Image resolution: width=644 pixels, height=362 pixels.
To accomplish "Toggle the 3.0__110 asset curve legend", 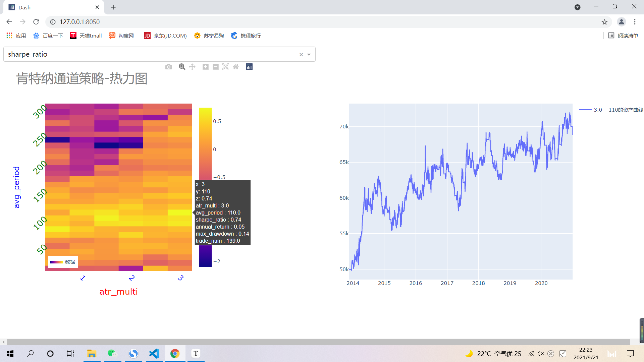I will (611, 110).
